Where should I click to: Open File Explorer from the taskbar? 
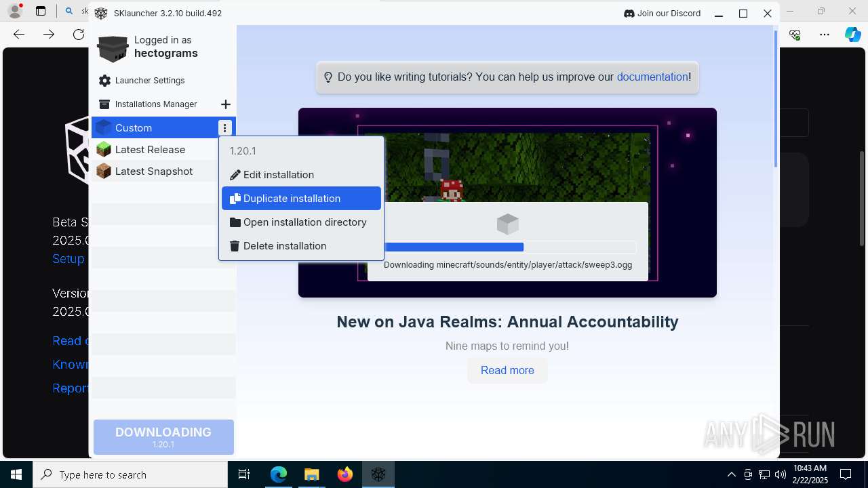coord(312,474)
